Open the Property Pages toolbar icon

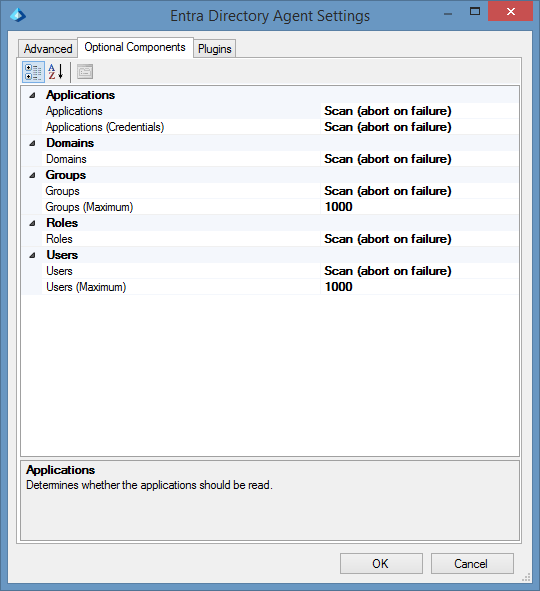[x=85, y=72]
